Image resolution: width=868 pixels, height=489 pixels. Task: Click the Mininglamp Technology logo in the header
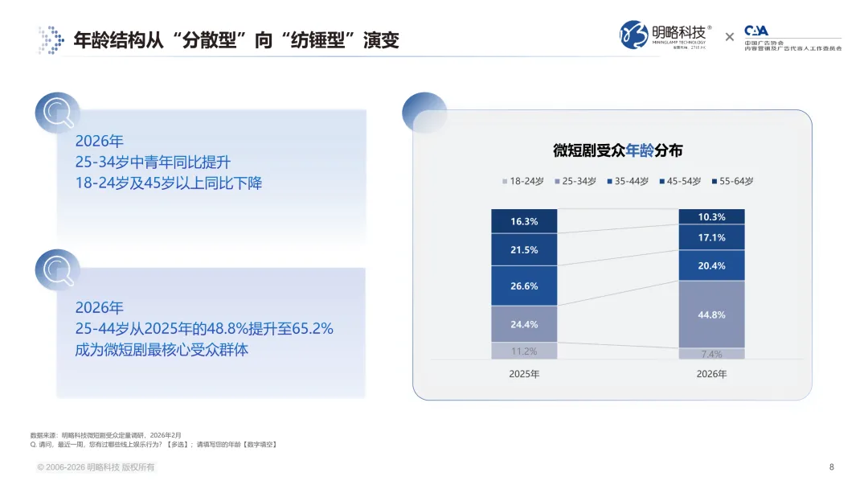point(665,35)
